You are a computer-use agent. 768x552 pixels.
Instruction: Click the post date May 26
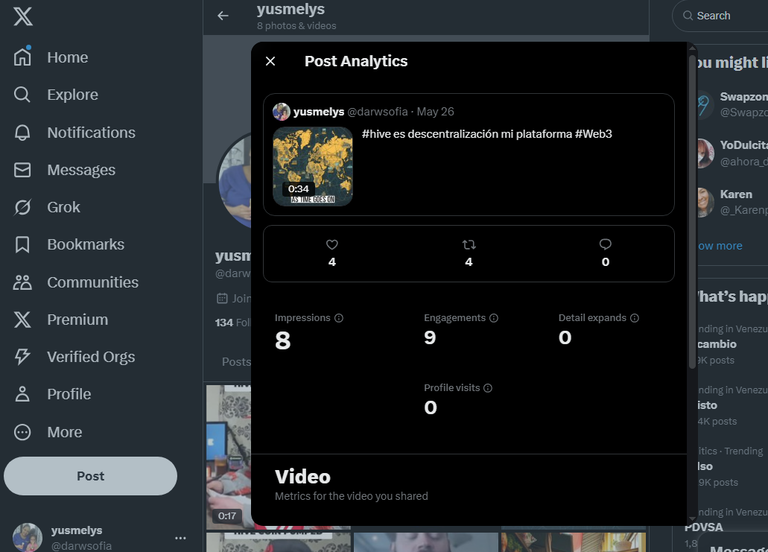tap(435, 112)
